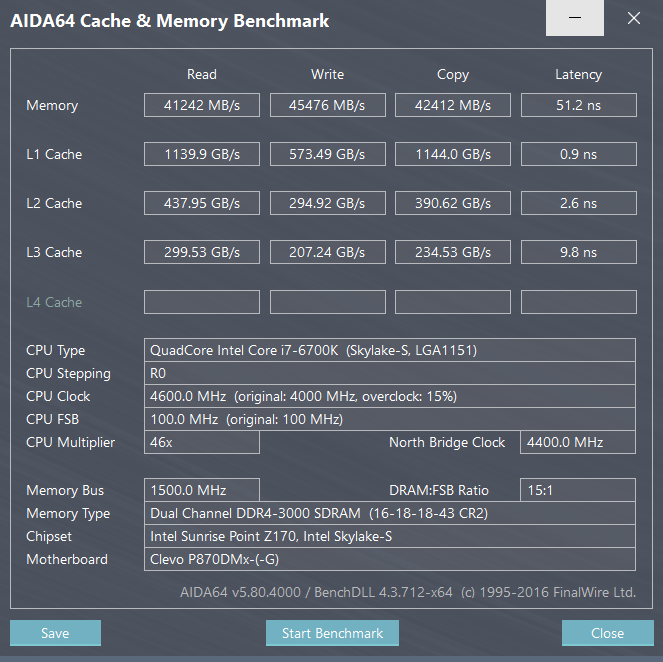Click the North Bridge Clock label

(447, 442)
